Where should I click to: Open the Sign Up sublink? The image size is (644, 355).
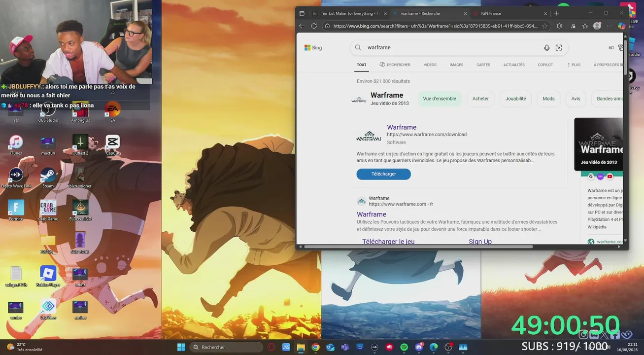pos(480,242)
